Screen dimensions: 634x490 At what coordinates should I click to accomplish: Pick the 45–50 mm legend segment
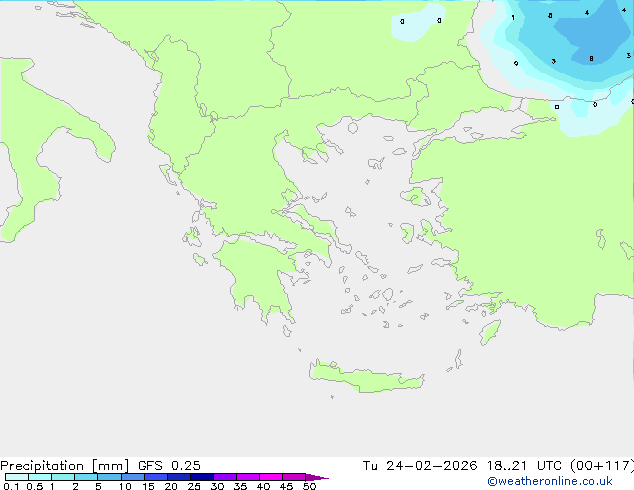pos(294,477)
